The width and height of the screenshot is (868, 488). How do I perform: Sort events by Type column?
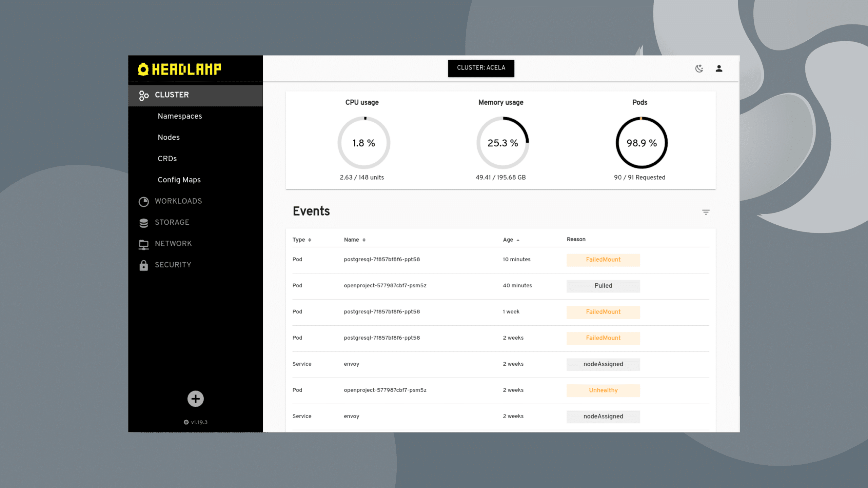click(x=302, y=240)
